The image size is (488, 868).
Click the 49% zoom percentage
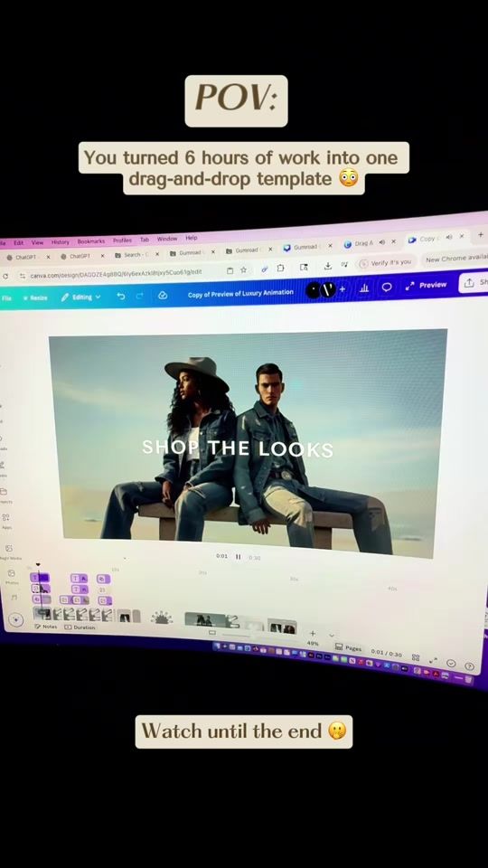click(x=313, y=643)
